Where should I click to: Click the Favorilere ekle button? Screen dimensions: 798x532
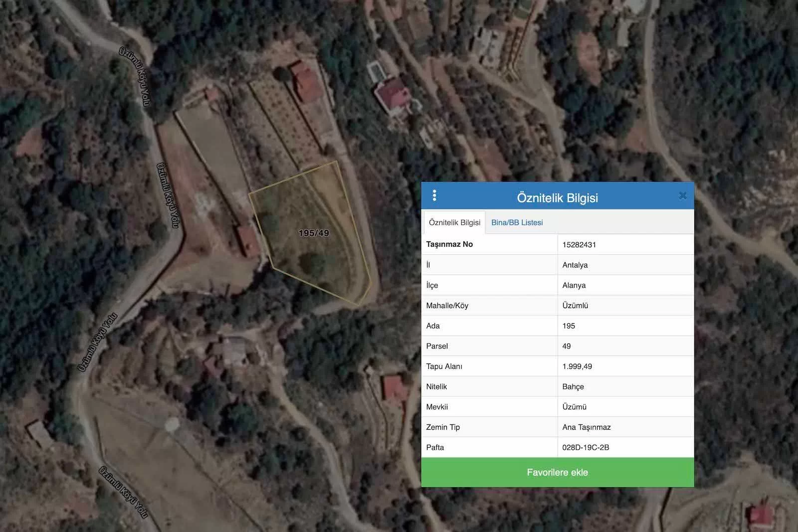[557, 472]
